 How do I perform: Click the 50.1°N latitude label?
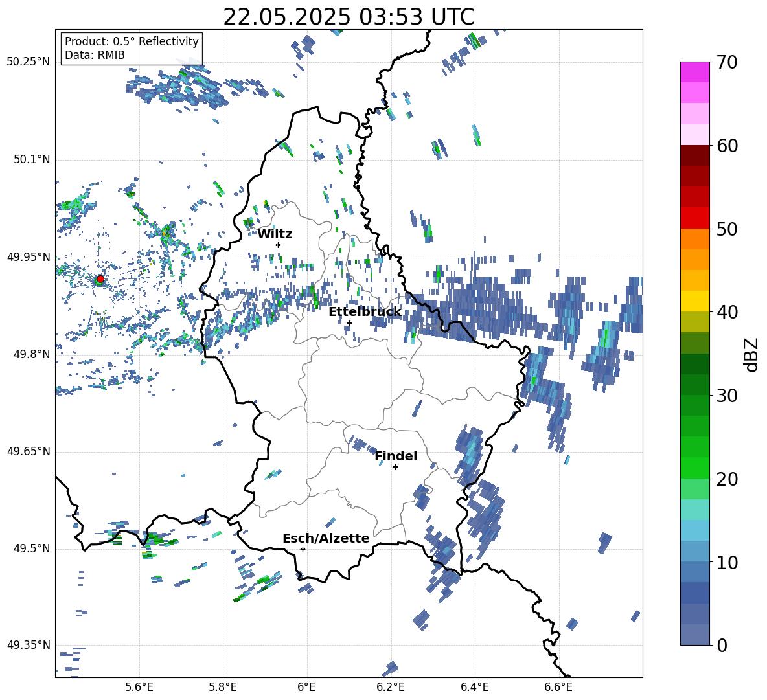(32, 160)
